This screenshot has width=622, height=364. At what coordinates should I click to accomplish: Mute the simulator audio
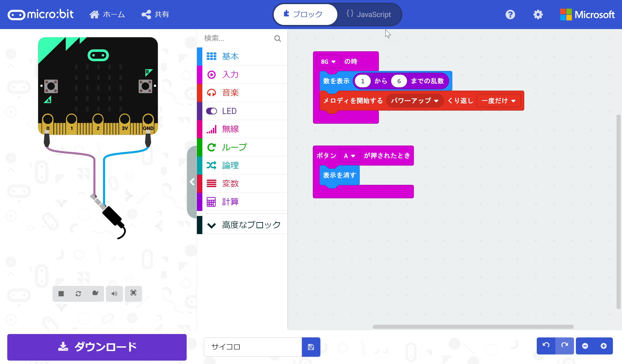114,294
